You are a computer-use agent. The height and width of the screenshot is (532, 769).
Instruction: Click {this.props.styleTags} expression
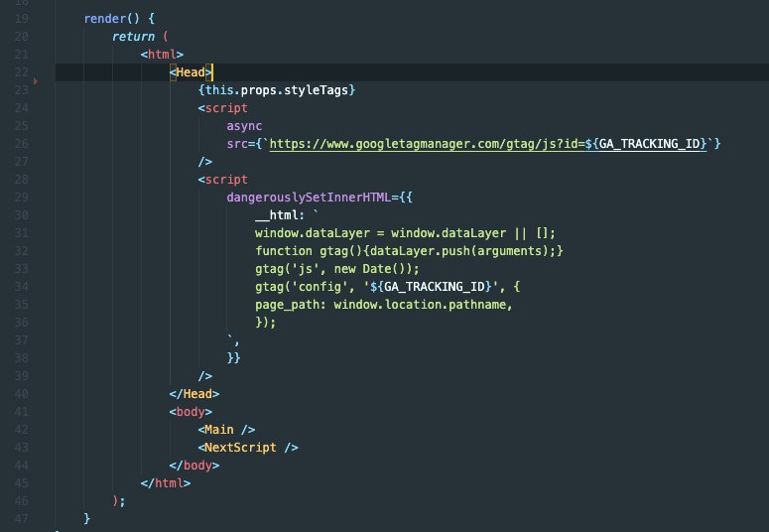pyautogui.click(x=277, y=90)
